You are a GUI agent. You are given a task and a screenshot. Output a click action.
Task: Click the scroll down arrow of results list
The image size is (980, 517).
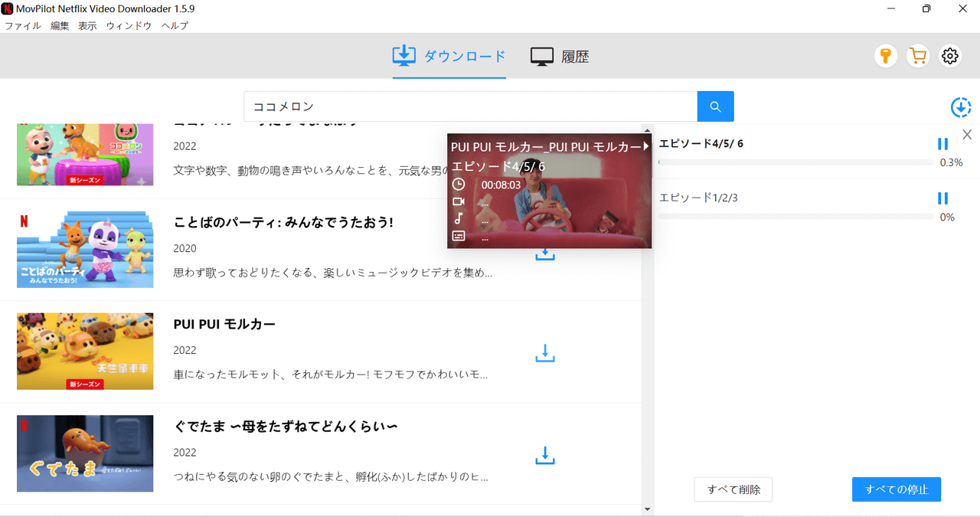tap(648, 509)
